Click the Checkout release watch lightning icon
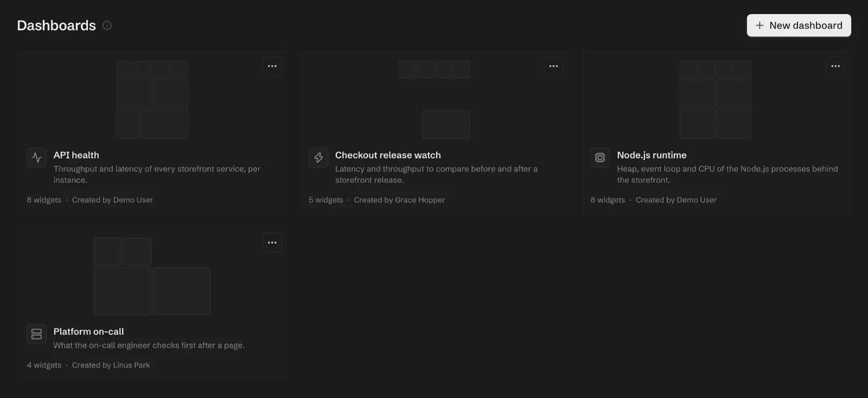This screenshot has height=398, width=868. (x=318, y=158)
